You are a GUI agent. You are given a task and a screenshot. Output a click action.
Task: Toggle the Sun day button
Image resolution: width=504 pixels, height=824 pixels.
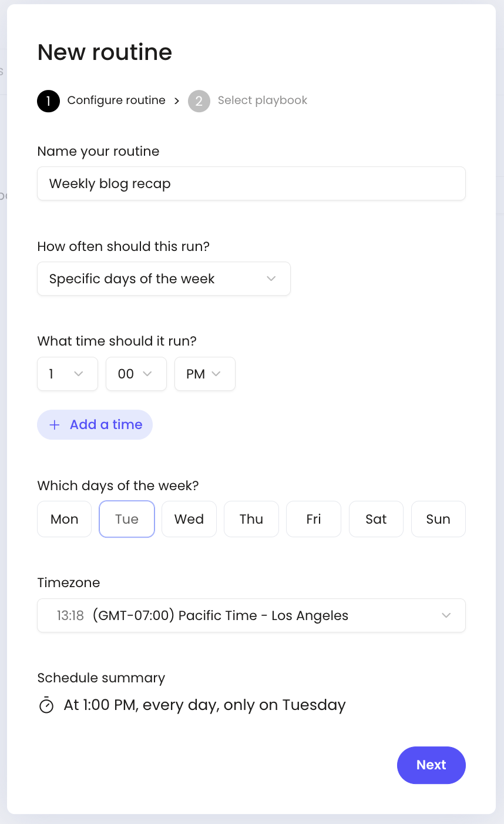(x=438, y=519)
